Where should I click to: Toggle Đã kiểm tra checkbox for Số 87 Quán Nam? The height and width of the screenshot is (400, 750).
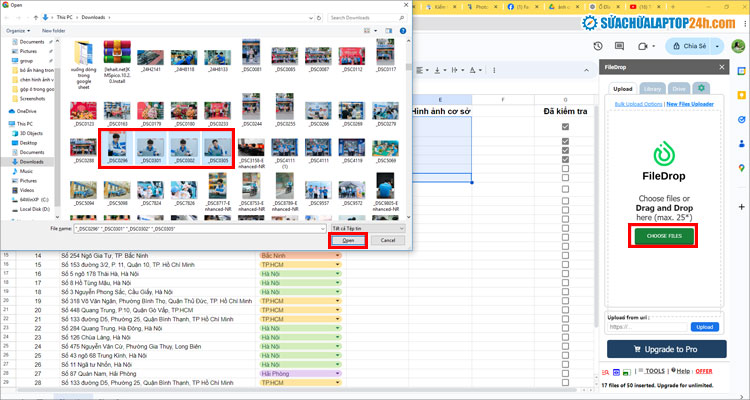(565, 374)
